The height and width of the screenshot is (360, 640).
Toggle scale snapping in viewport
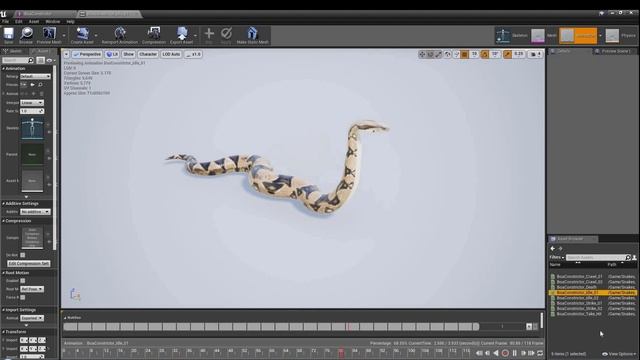coord(507,54)
